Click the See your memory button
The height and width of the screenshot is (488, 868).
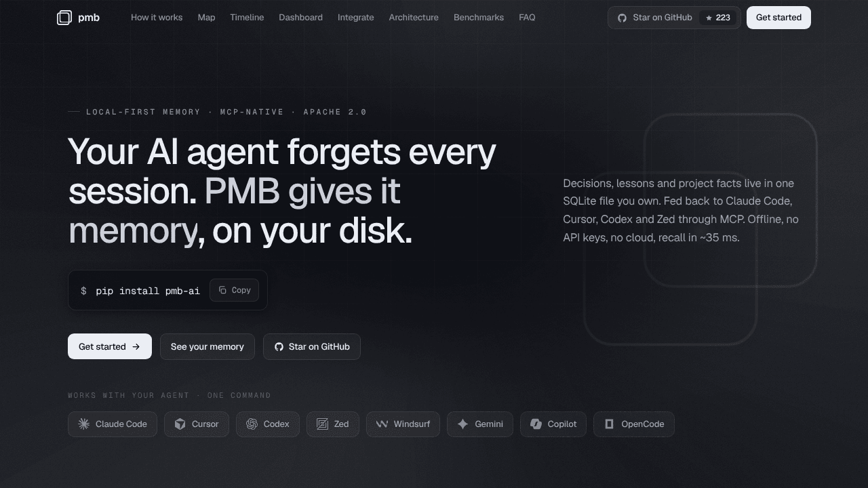[x=208, y=347]
